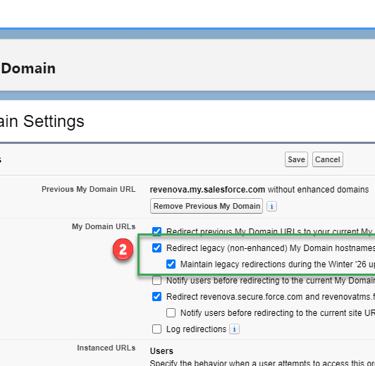The image size is (375, 366).
Task: Enable Notify users before redirecting to current My Domain
Action: pos(157,280)
